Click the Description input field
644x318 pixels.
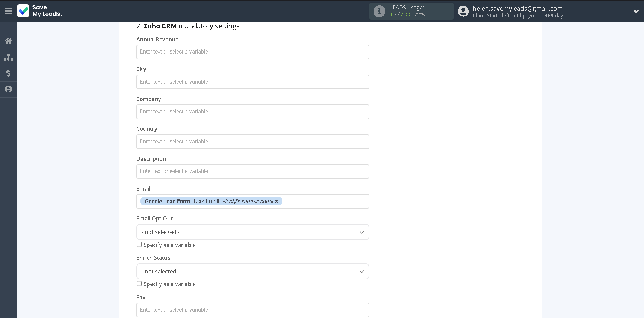point(252,171)
